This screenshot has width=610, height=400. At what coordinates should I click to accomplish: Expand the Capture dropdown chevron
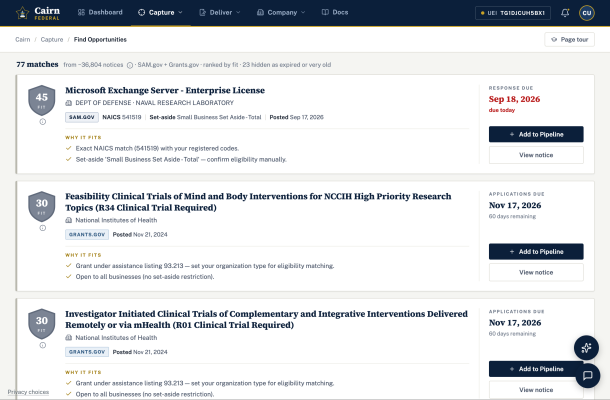click(x=180, y=12)
